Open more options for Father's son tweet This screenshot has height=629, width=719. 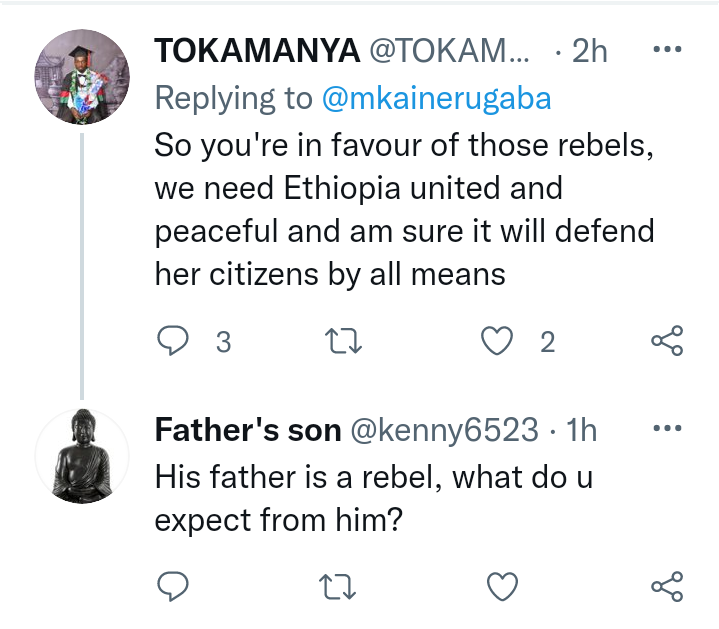(x=667, y=428)
